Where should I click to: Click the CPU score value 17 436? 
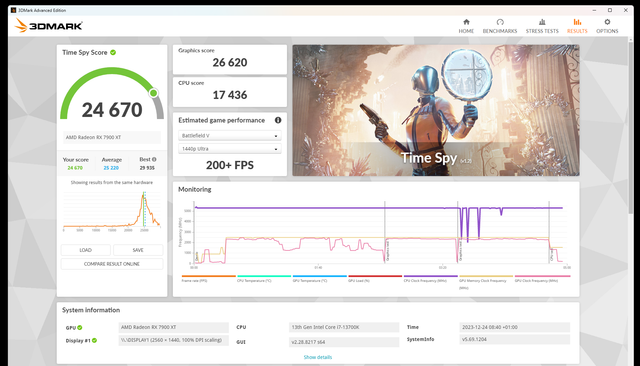[x=230, y=95]
